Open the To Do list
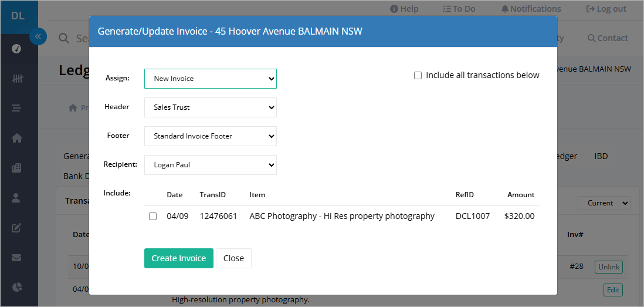This screenshot has width=644, height=307. (459, 9)
